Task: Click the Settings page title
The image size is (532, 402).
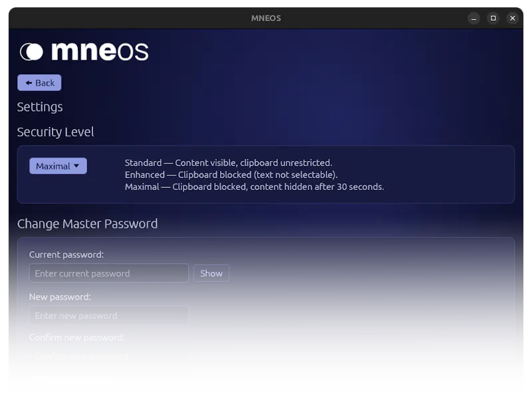Action: click(40, 107)
